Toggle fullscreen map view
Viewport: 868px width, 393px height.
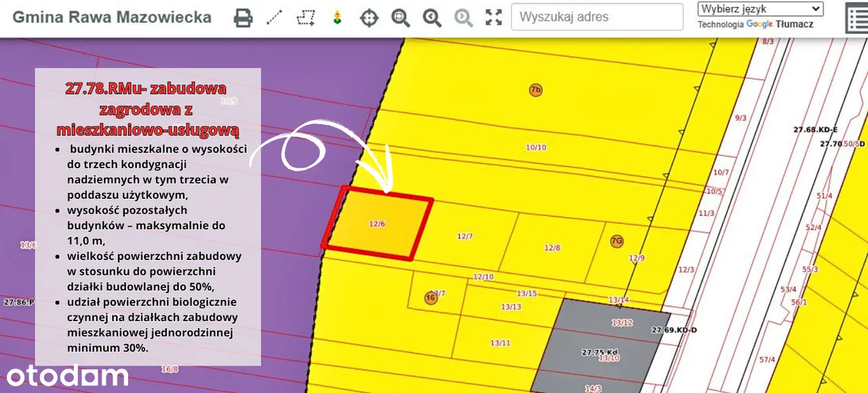(x=494, y=18)
